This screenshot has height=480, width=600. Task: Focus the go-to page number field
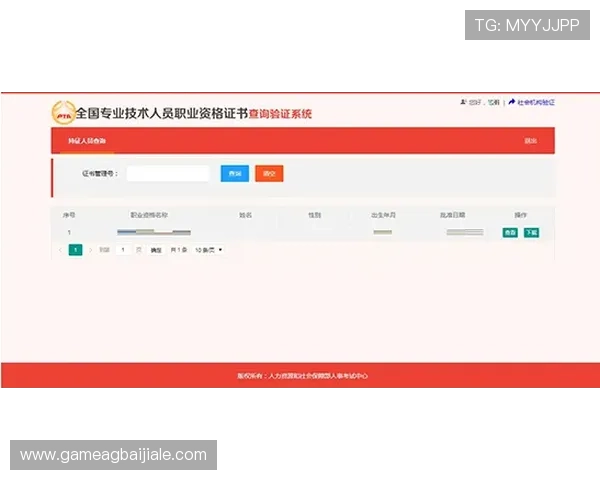point(123,250)
